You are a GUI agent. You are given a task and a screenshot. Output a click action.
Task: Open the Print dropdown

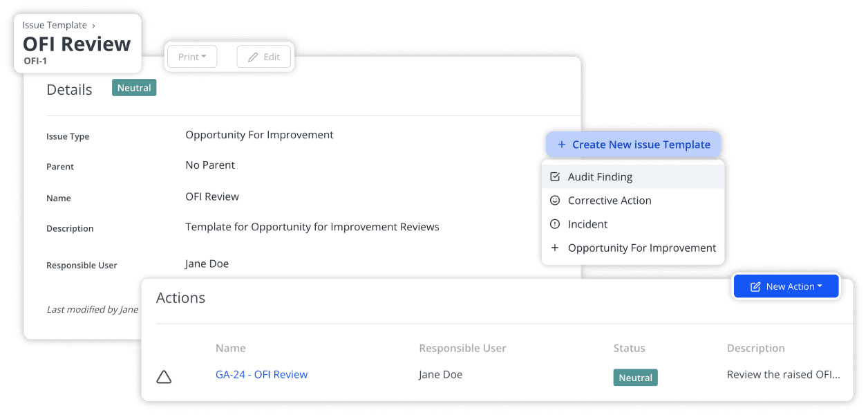192,57
